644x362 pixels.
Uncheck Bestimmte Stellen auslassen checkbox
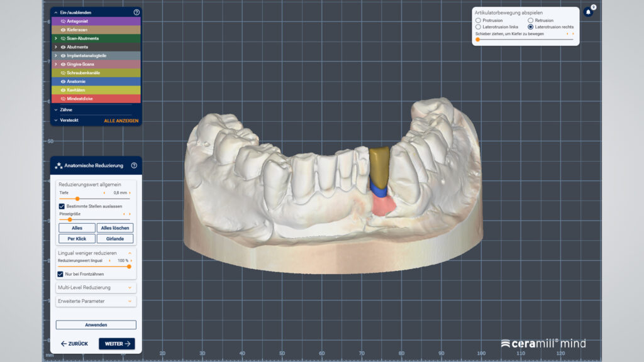(62, 206)
